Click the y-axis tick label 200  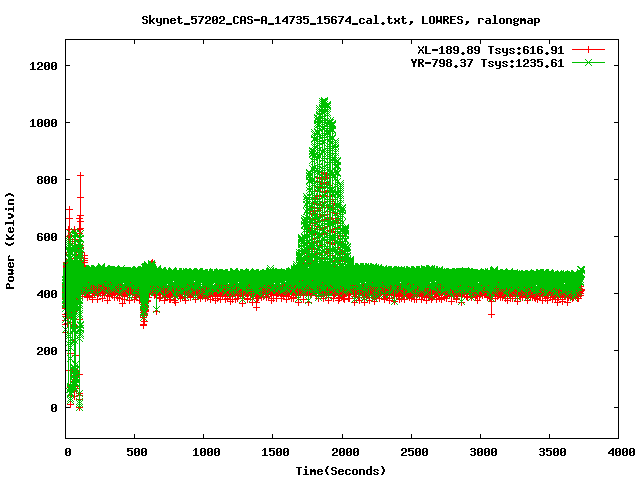(47, 351)
